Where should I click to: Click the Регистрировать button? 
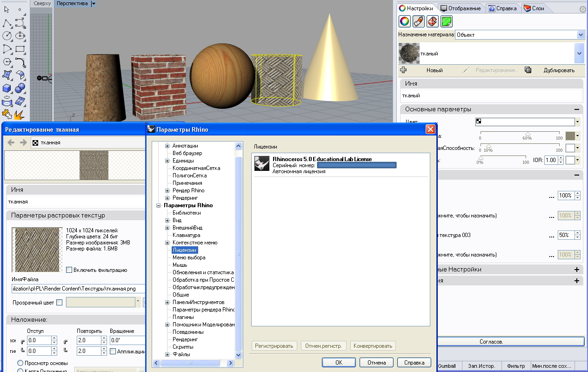(x=274, y=346)
